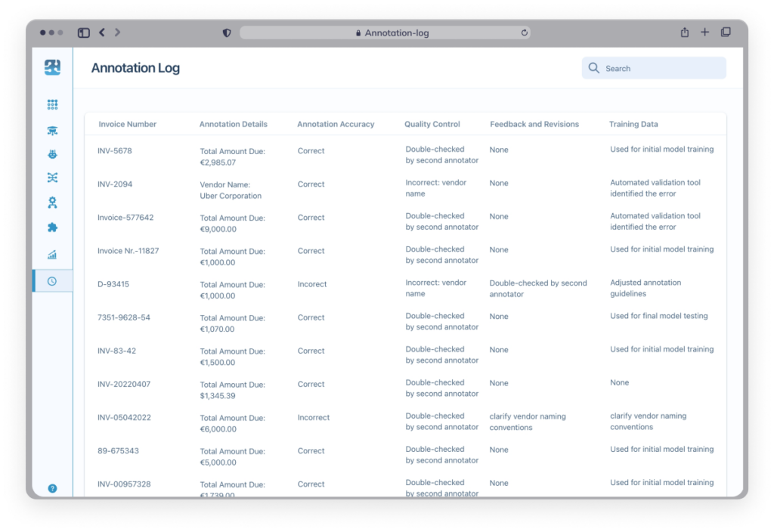Reload the page from the address bar
Viewport: 774px width, 532px height.
pos(524,33)
